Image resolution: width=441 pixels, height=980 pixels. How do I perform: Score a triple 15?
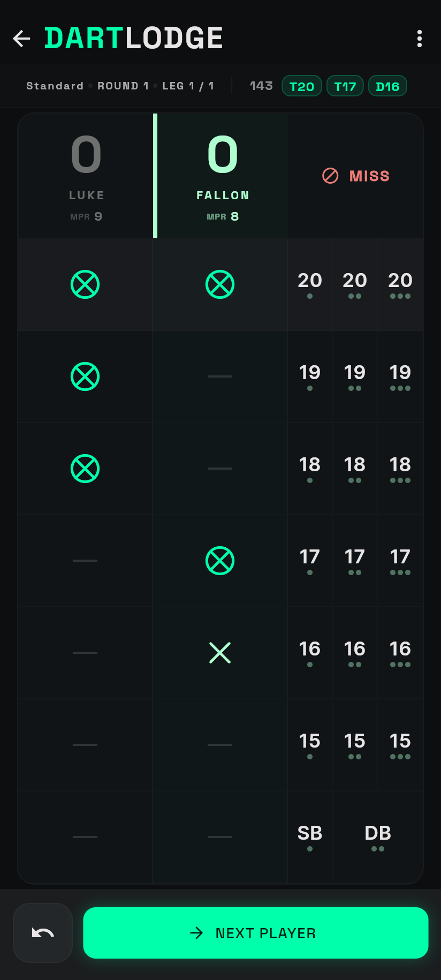tap(400, 745)
